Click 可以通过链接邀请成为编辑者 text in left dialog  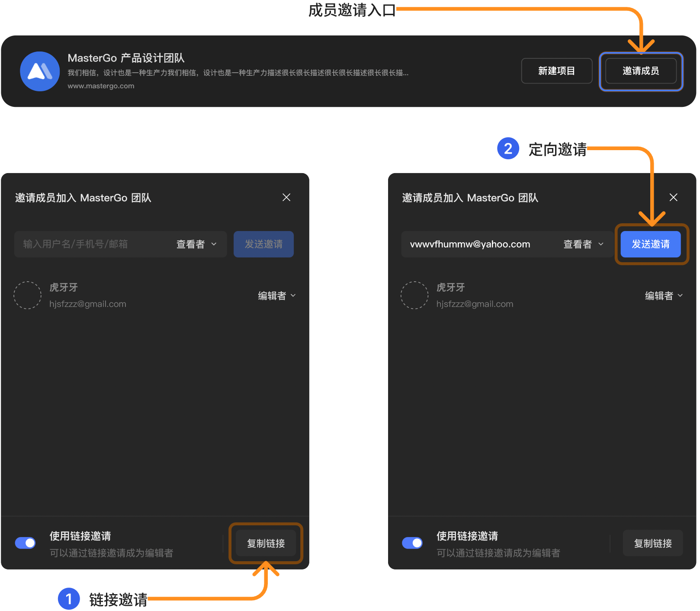pos(111,553)
